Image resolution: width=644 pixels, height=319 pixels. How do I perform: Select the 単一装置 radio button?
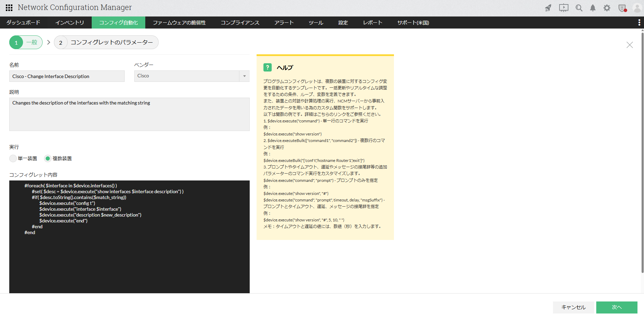[13, 158]
